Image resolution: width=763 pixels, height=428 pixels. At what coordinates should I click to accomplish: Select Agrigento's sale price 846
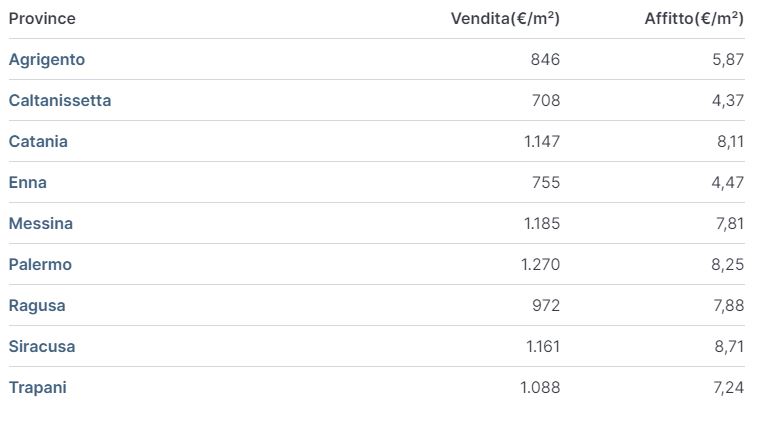pos(545,60)
